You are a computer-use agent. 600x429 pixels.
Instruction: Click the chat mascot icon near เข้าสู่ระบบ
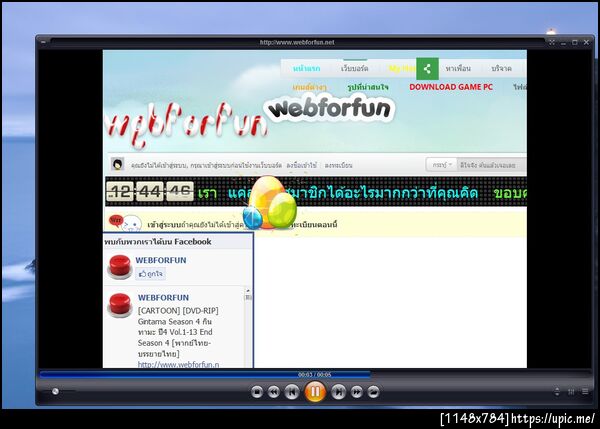pos(126,223)
